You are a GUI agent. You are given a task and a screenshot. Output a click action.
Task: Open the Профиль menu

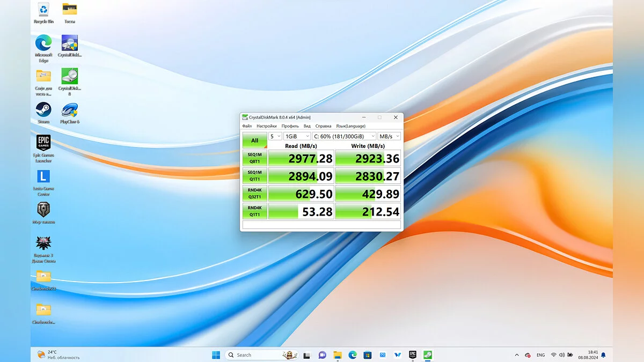(290, 126)
